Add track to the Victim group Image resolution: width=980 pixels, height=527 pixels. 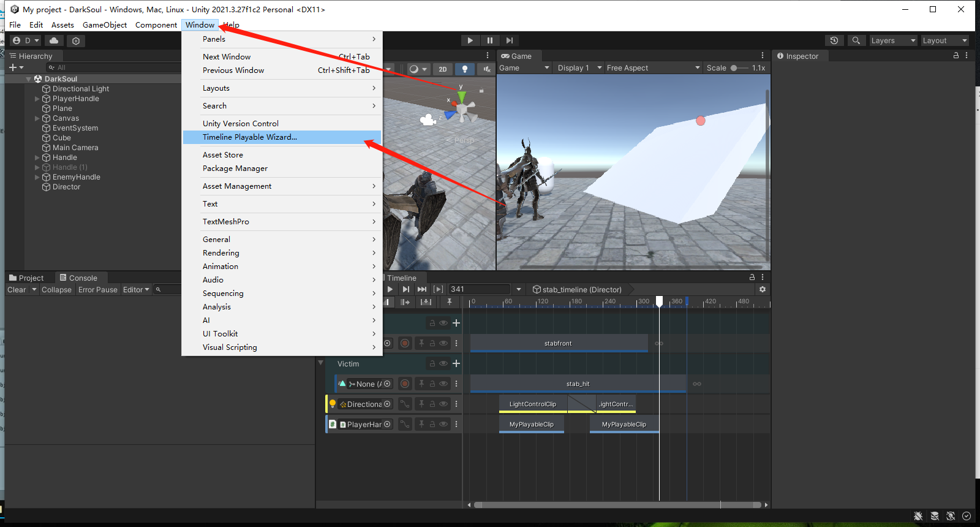(x=456, y=363)
